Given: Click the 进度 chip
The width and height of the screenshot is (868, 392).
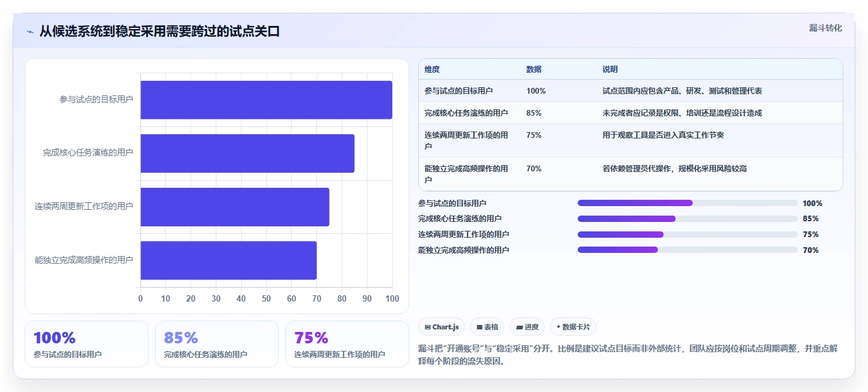Looking at the screenshot, I should pos(527,327).
